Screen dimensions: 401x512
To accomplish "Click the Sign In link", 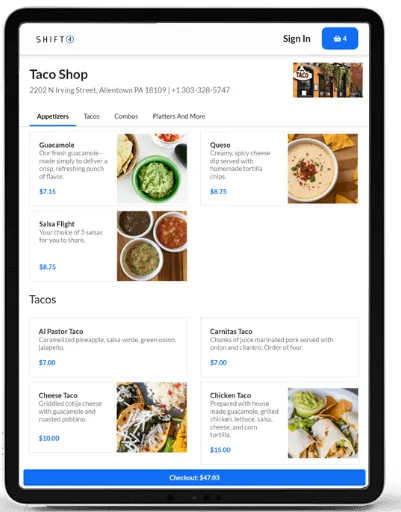I will point(297,39).
